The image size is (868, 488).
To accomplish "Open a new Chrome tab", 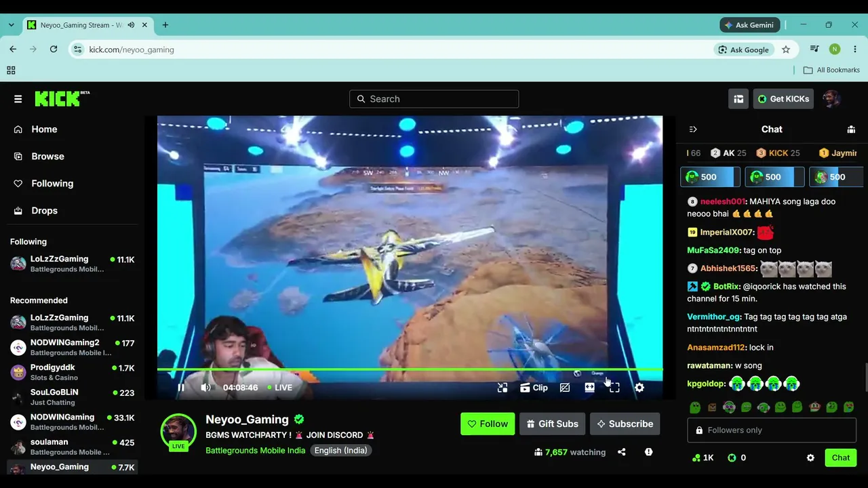I will click(165, 25).
